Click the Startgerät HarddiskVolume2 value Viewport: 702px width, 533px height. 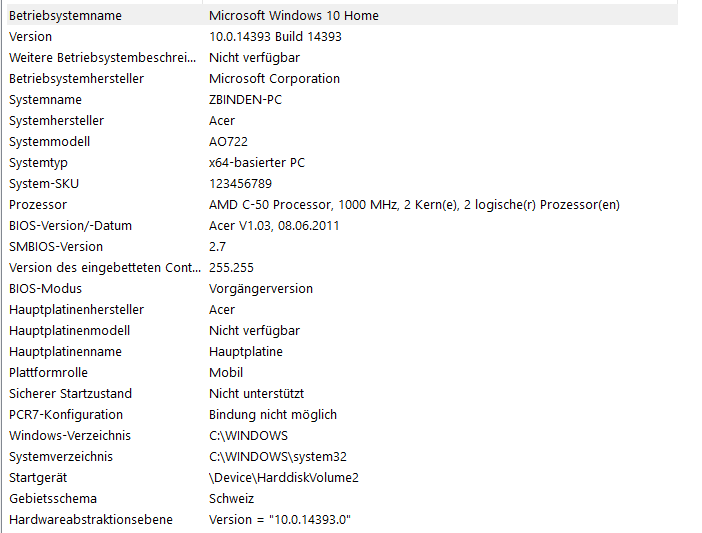[x=284, y=478]
